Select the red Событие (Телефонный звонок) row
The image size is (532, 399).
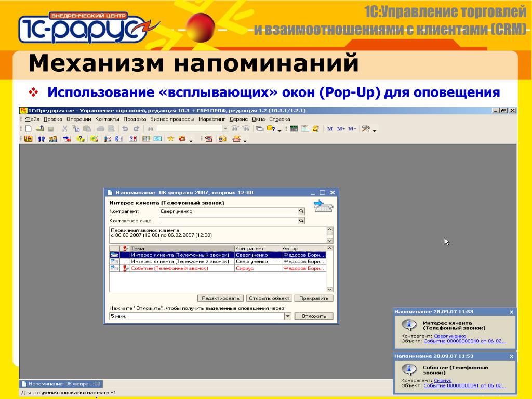click(x=218, y=268)
